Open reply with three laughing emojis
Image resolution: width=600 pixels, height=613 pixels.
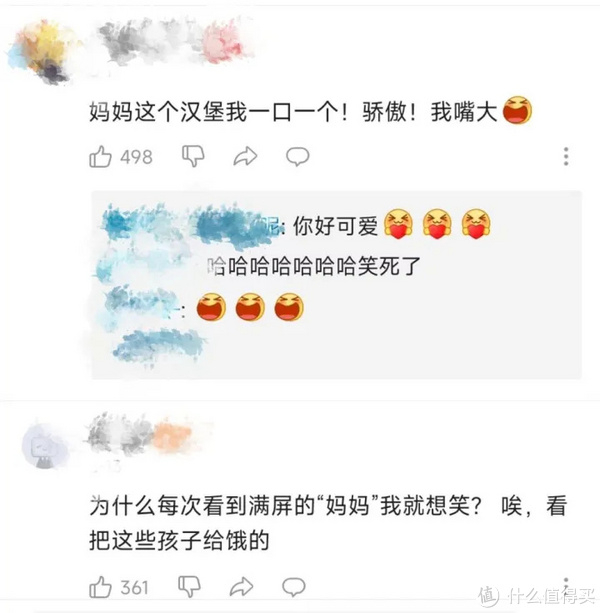(204, 307)
